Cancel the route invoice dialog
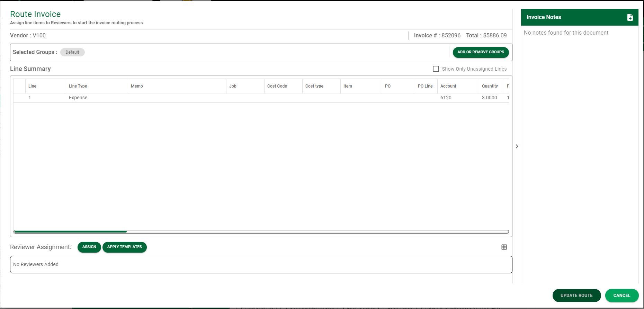The image size is (644, 309). [x=622, y=296]
